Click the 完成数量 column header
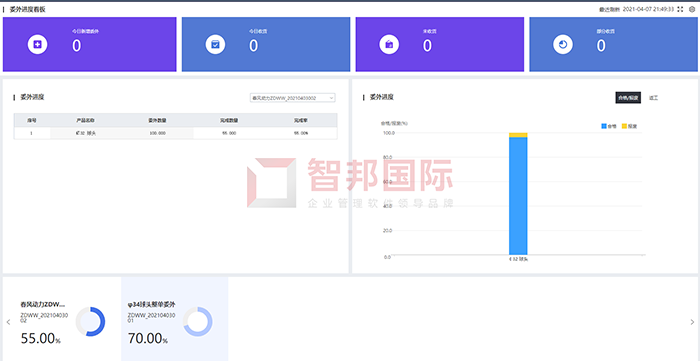700x361 pixels. pyautogui.click(x=229, y=120)
